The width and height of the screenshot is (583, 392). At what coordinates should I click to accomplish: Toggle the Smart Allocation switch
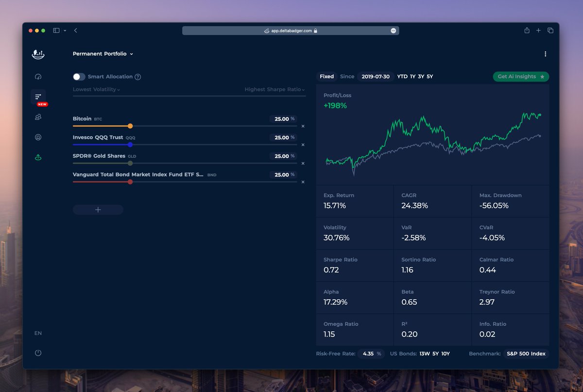click(79, 77)
